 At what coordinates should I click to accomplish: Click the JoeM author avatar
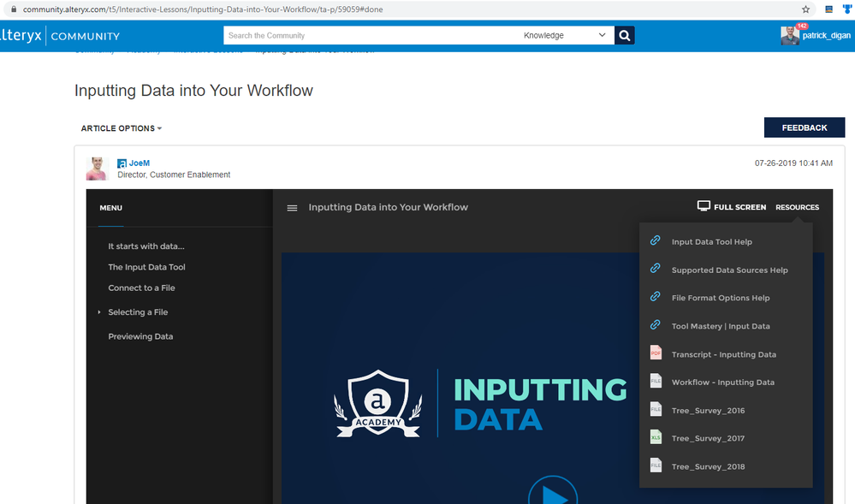97,169
